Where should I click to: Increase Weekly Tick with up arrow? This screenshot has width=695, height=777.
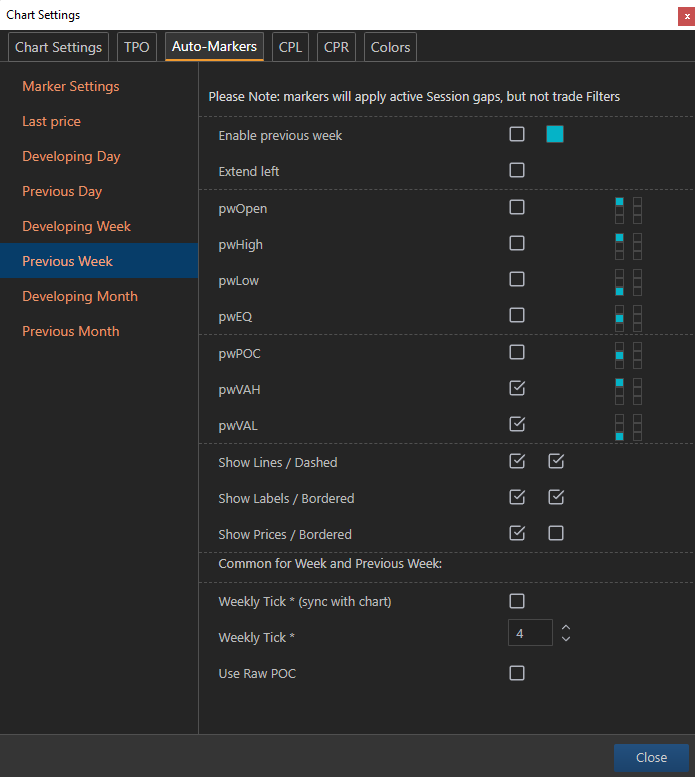point(566,627)
